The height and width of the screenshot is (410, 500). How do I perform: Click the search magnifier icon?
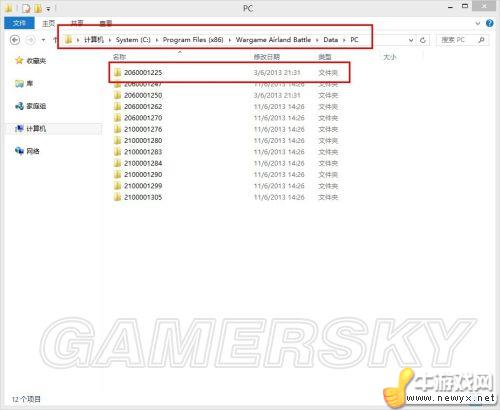(481, 40)
